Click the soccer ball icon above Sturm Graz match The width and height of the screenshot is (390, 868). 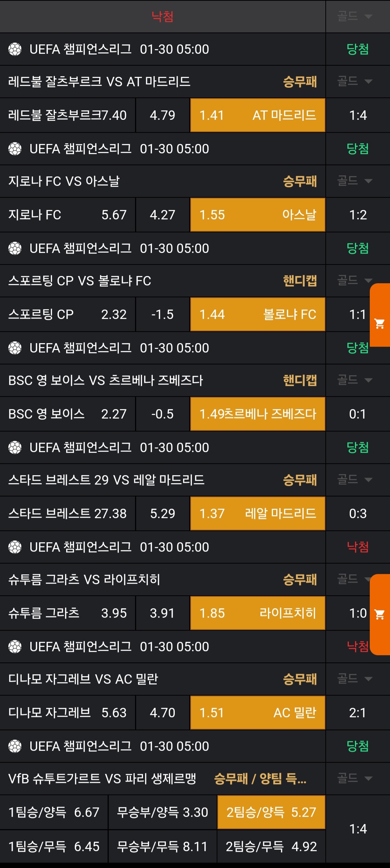15,547
